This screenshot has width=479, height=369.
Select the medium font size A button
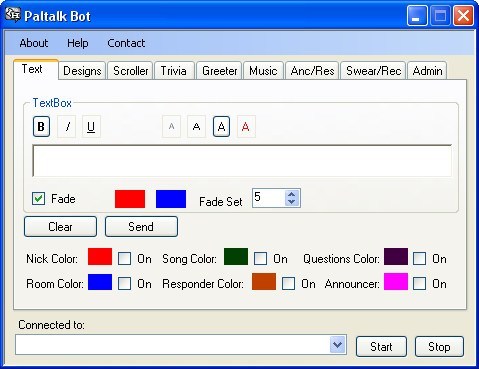(x=196, y=127)
